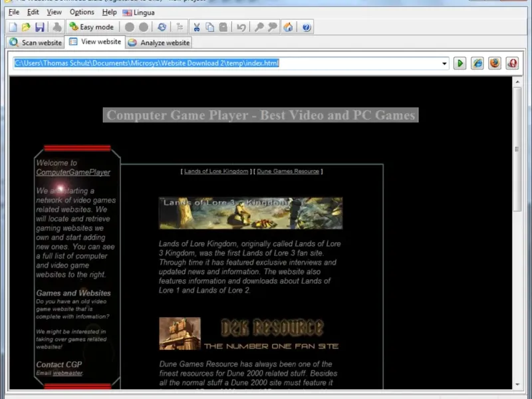
Task: Follow the Lands of Lore Kingdom link
Action: click(216, 172)
